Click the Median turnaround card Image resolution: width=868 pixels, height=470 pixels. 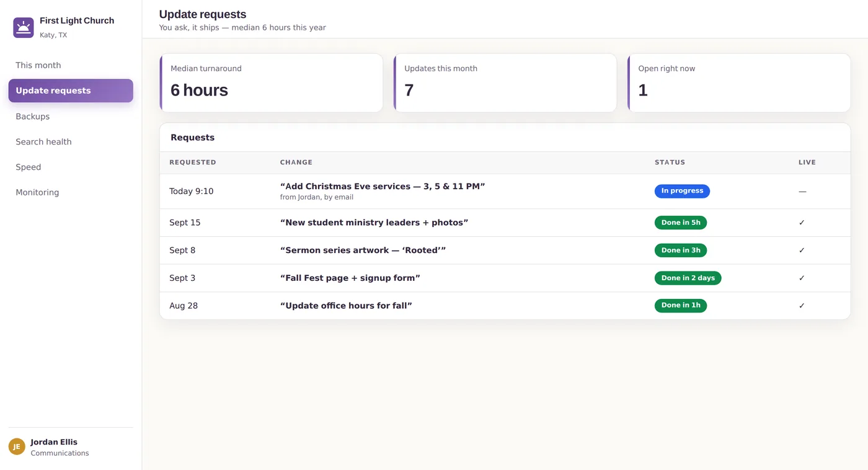pyautogui.click(x=272, y=83)
